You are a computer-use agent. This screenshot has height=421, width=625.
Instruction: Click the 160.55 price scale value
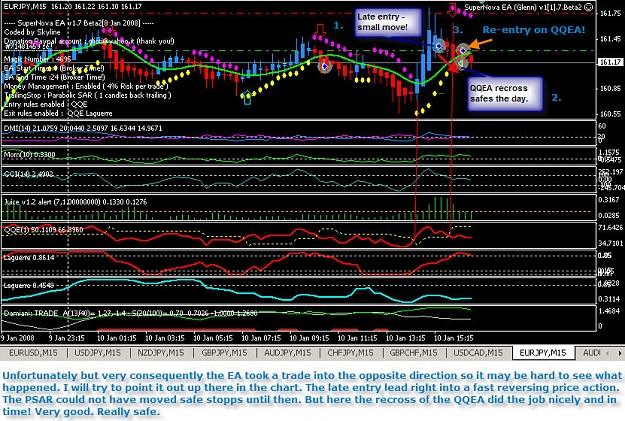click(x=610, y=114)
